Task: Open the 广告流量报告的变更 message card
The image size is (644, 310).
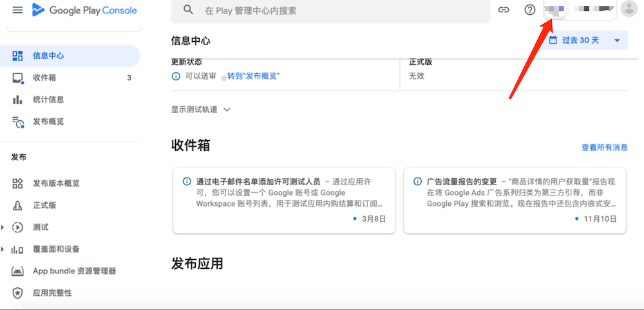Action: [x=516, y=199]
